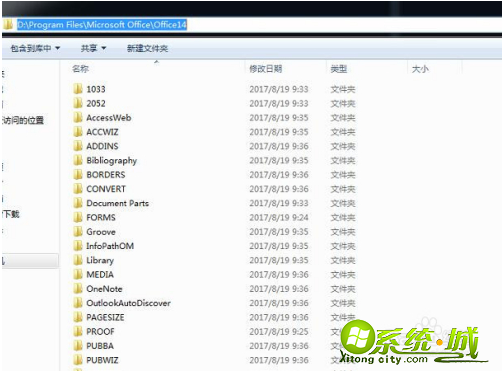This screenshot has width=503, height=376.
Task: Open the 共享 dropdown menu
Action: click(93, 49)
